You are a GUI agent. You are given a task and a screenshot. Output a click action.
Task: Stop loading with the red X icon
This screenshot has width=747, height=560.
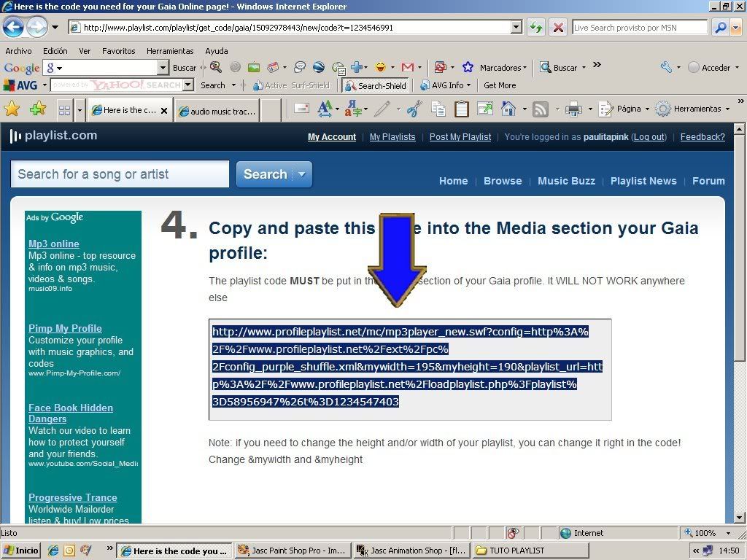[557, 27]
